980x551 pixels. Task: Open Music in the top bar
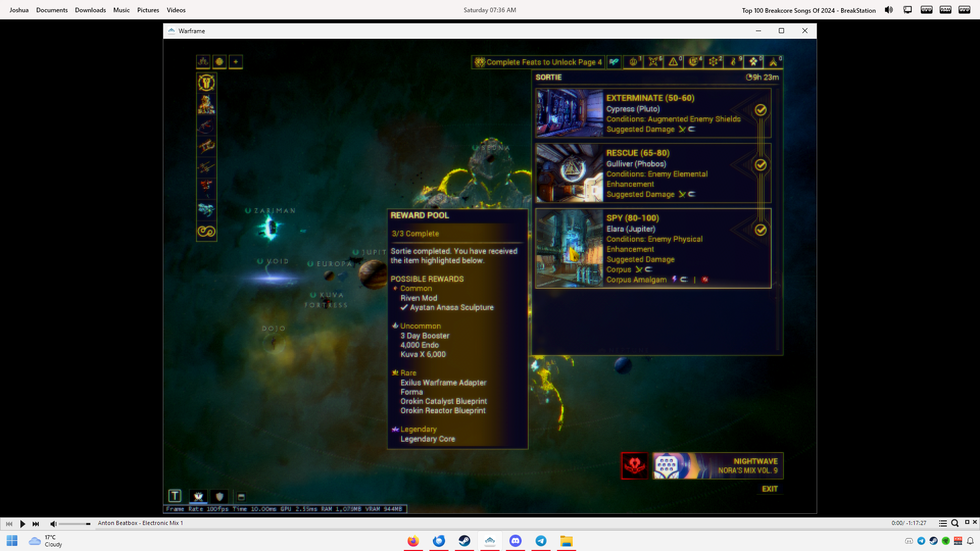click(121, 10)
